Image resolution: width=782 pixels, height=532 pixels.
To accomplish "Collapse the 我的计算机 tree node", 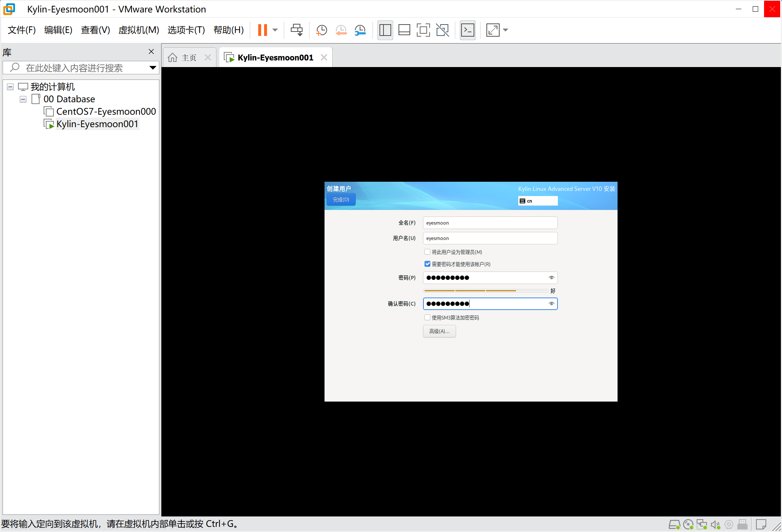I will pos(10,87).
